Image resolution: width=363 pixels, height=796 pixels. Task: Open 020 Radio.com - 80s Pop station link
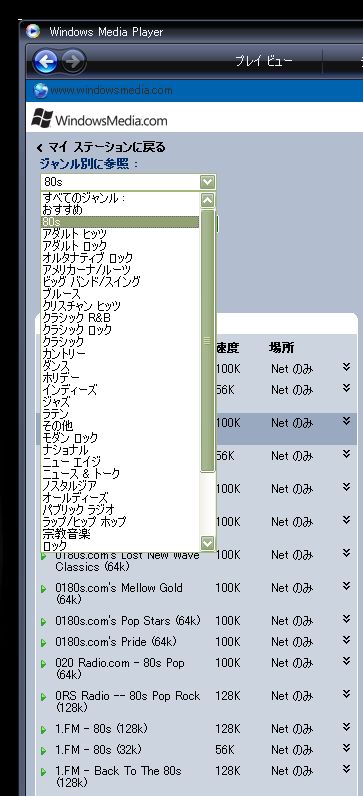click(120, 669)
